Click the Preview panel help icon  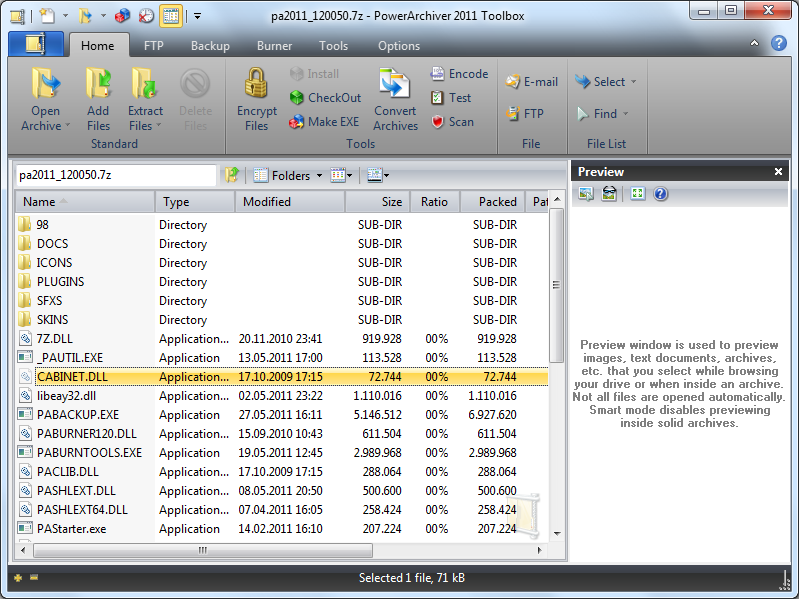[x=660, y=194]
